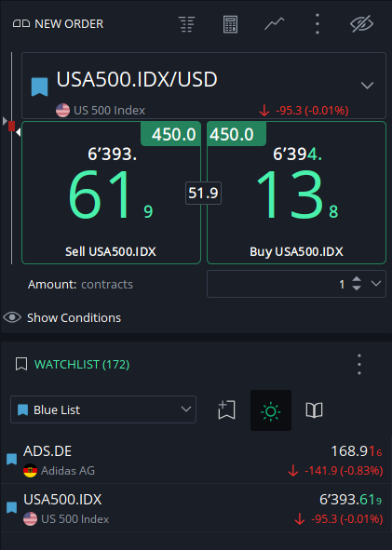
Task: Toggle the crossed-eye hide icon
Action: point(361,24)
